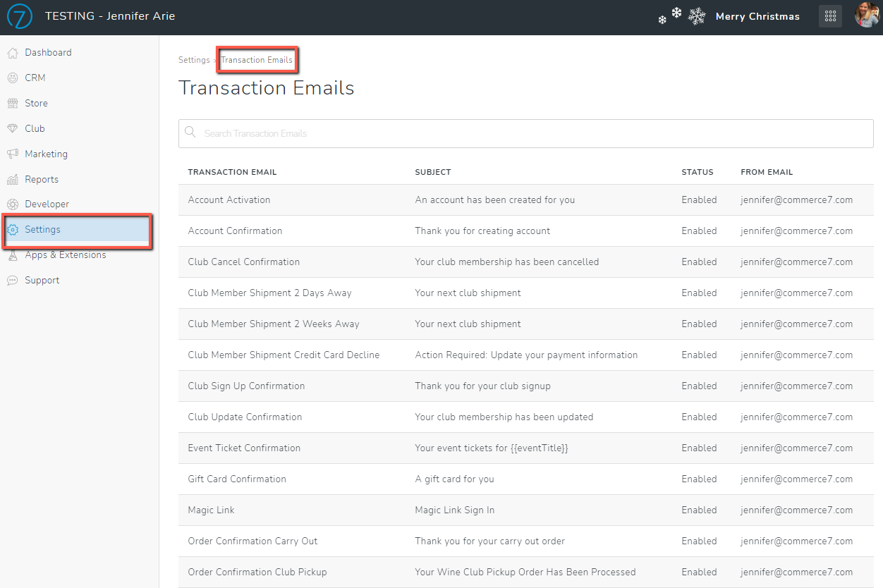Select the Marketing megaphone icon
Screen dimensions: 883x588
[x=12, y=154]
